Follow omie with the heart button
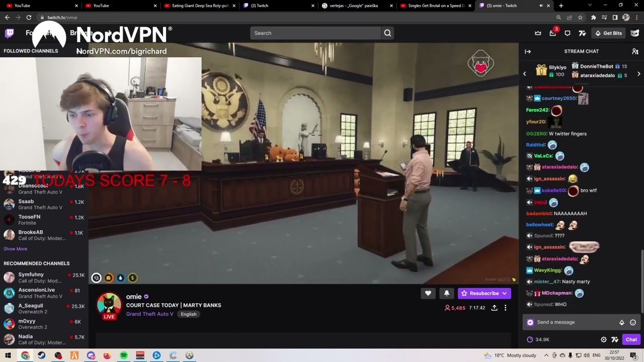This screenshot has width=644, height=362. 428,294
